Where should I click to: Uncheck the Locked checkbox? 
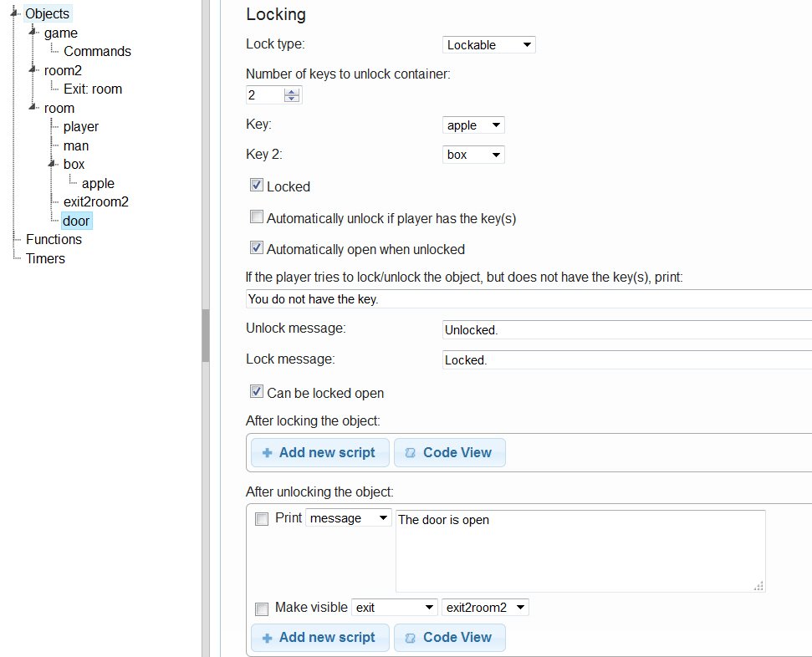(x=257, y=186)
